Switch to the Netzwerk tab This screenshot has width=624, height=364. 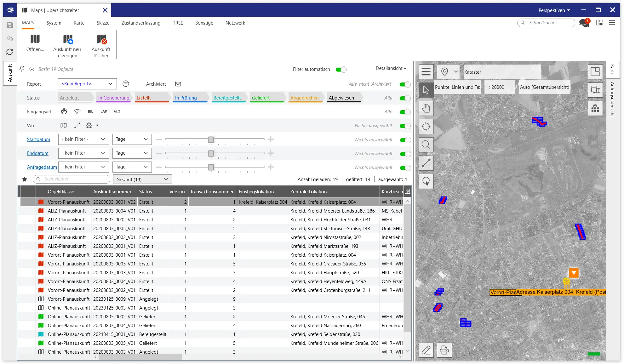[x=235, y=23]
